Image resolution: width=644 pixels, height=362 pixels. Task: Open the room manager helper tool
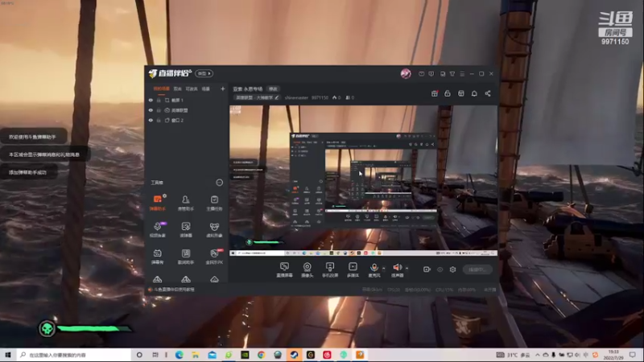pos(186,203)
